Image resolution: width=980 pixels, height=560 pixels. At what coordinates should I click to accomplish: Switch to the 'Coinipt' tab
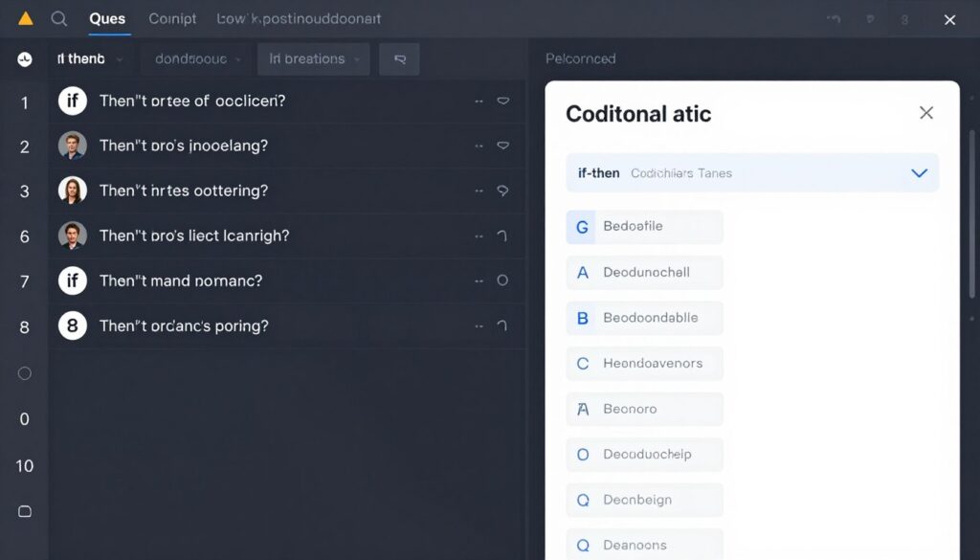170,18
